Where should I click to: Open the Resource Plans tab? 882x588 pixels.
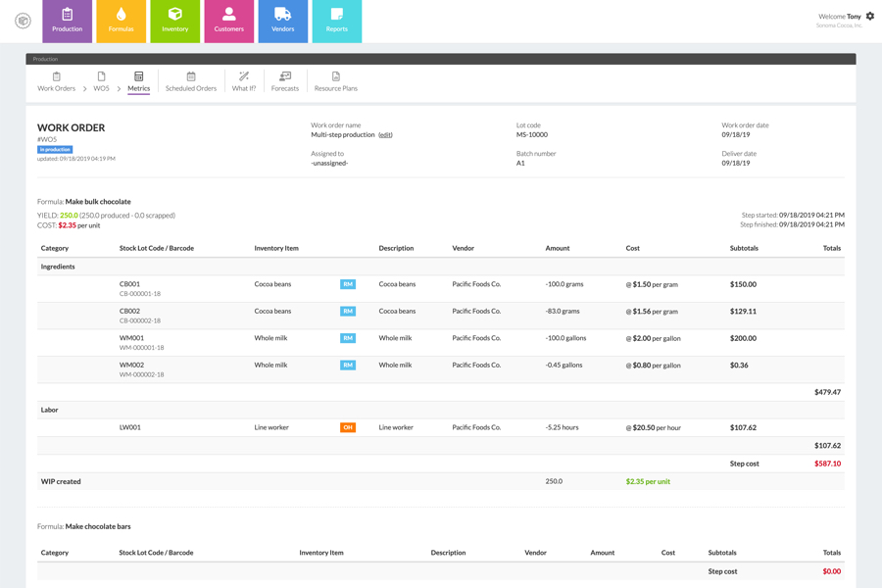click(335, 81)
